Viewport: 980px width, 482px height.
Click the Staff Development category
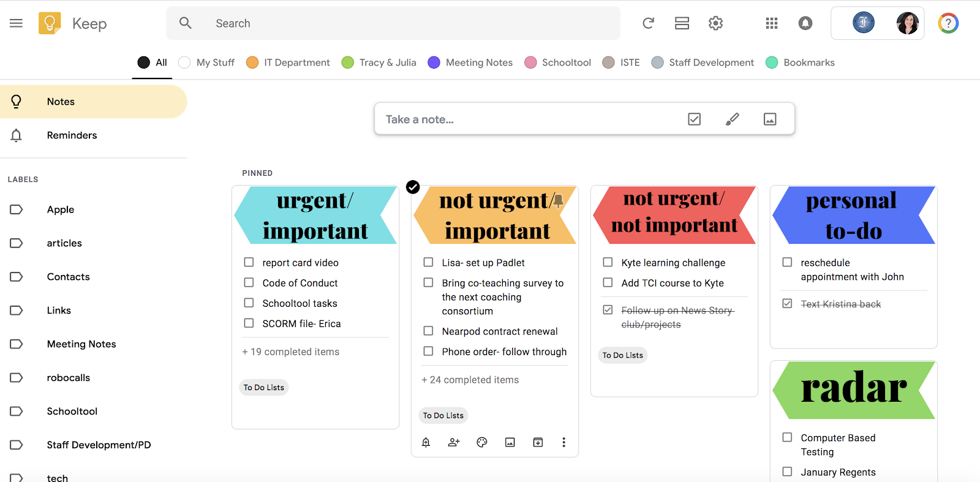[x=703, y=62]
